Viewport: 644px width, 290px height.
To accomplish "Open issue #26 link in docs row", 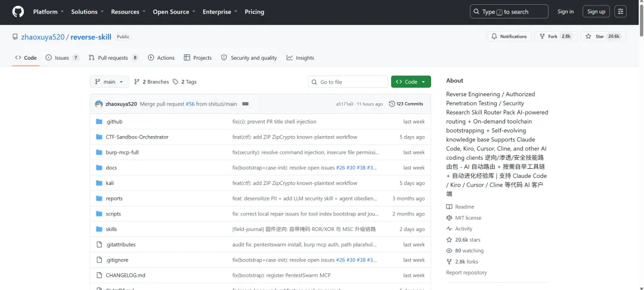I will [340, 168].
